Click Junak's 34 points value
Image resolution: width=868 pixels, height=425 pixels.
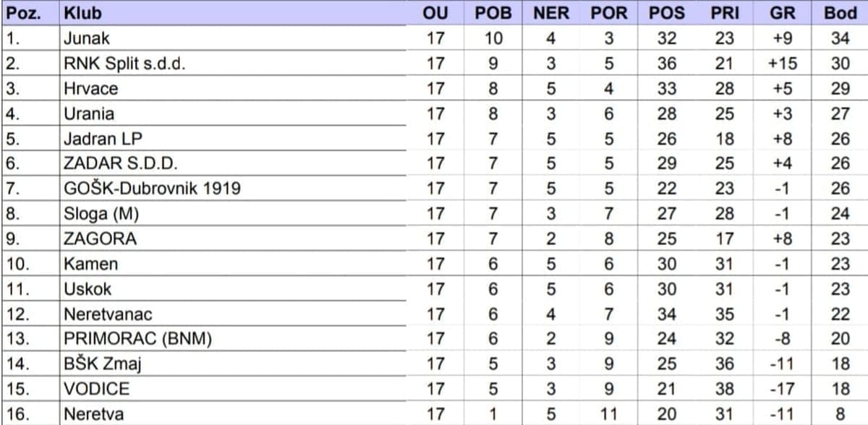840,38
